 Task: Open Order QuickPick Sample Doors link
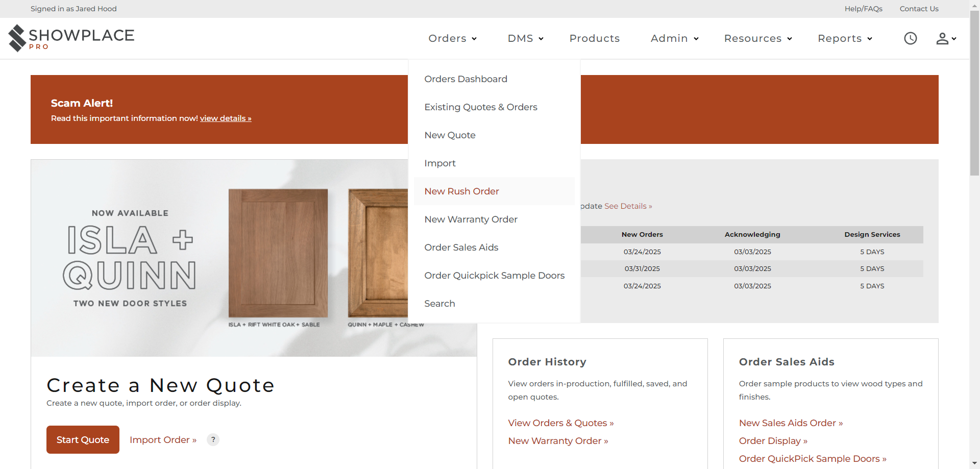click(x=813, y=458)
